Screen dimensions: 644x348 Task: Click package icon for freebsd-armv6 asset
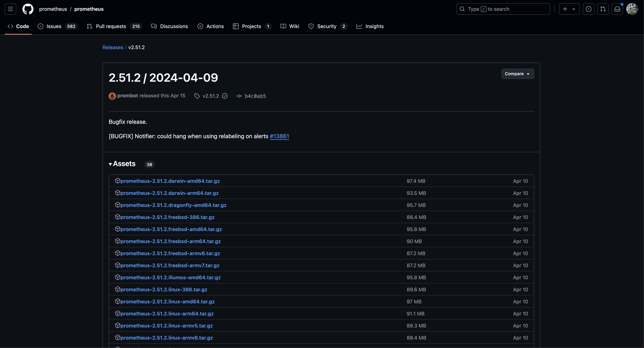[x=118, y=253]
